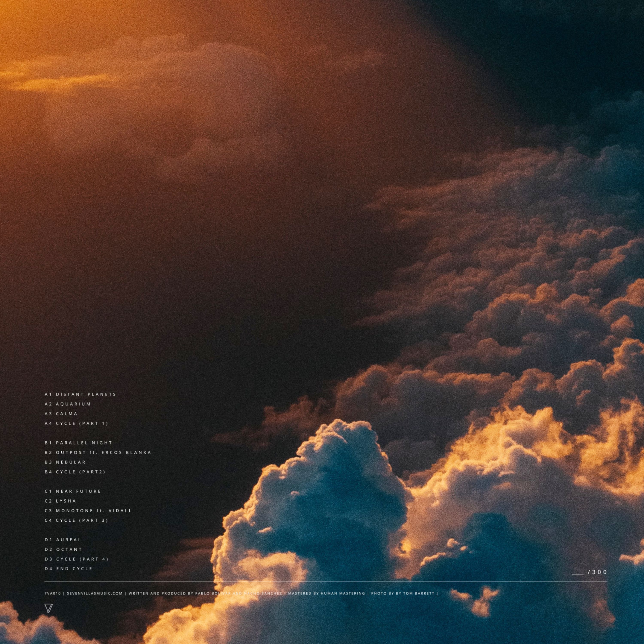Select track A4 CYCLE (PART 1)
The image size is (644, 644).
[x=77, y=423]
